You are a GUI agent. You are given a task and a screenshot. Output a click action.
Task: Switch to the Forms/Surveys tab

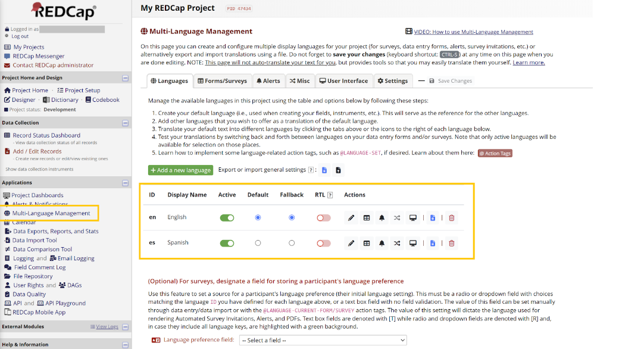pos(222,81)
